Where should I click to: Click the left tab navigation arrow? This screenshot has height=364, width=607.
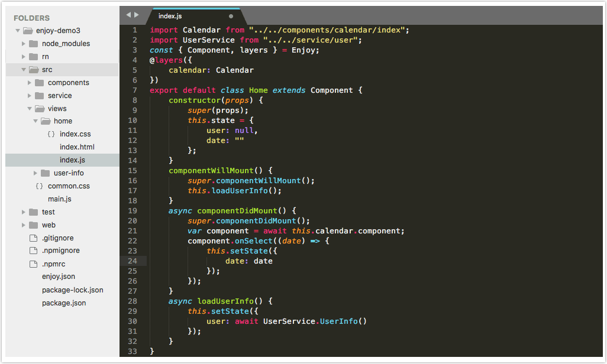click(128, 15)
